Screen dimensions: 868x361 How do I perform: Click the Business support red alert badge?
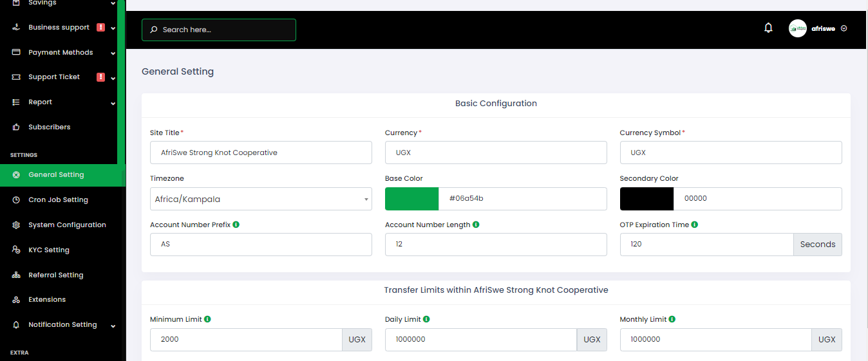[100, 28]
